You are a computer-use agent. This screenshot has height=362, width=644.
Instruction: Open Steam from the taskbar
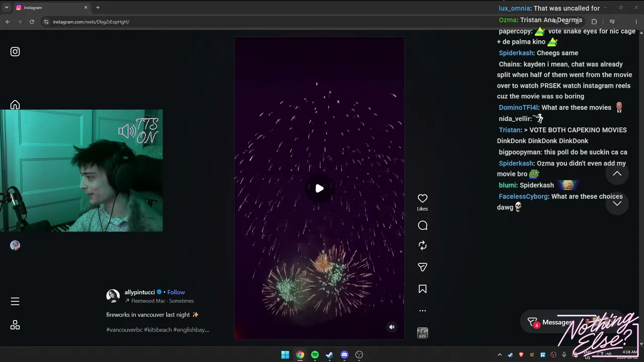[x=330, y=355]
